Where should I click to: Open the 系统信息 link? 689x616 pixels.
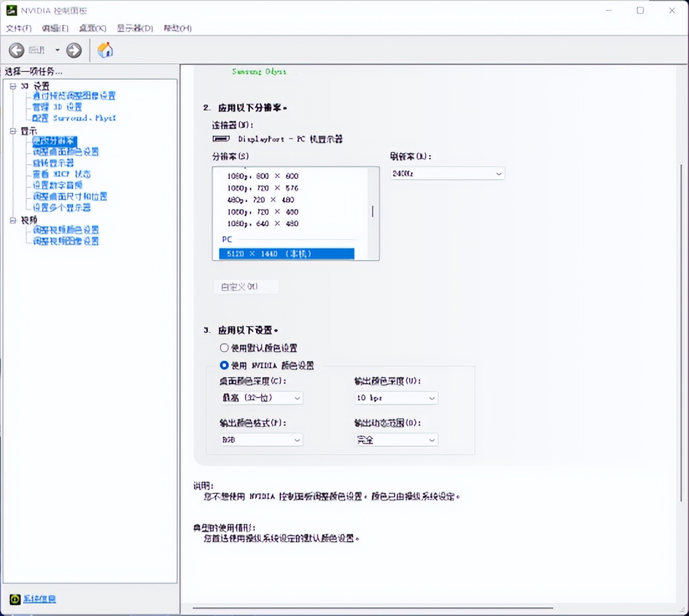point(40,599)
